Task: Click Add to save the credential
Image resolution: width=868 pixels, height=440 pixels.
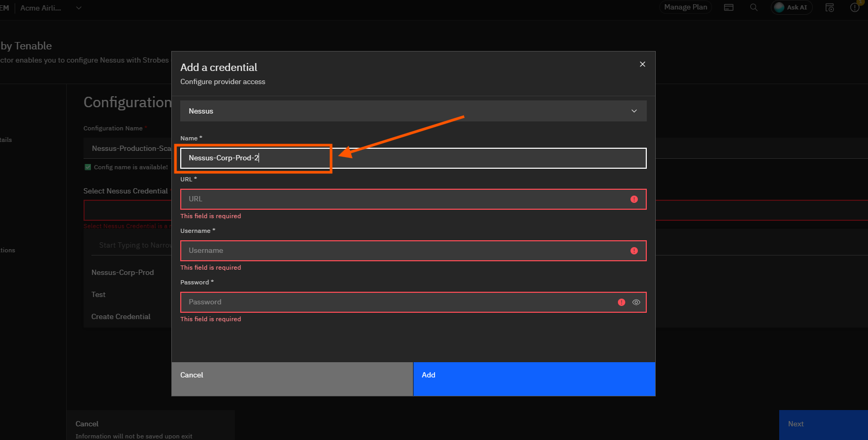Action: pyautogui.click(x=534, y=379)
